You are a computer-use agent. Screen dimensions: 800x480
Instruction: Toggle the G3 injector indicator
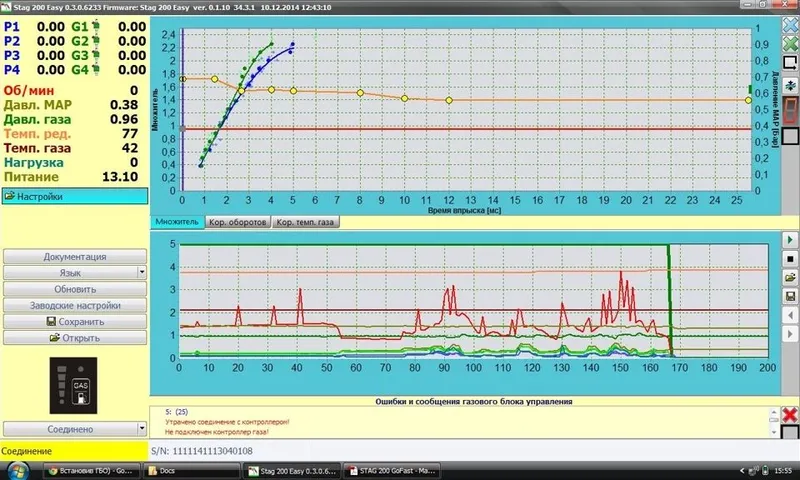point(95,55)
